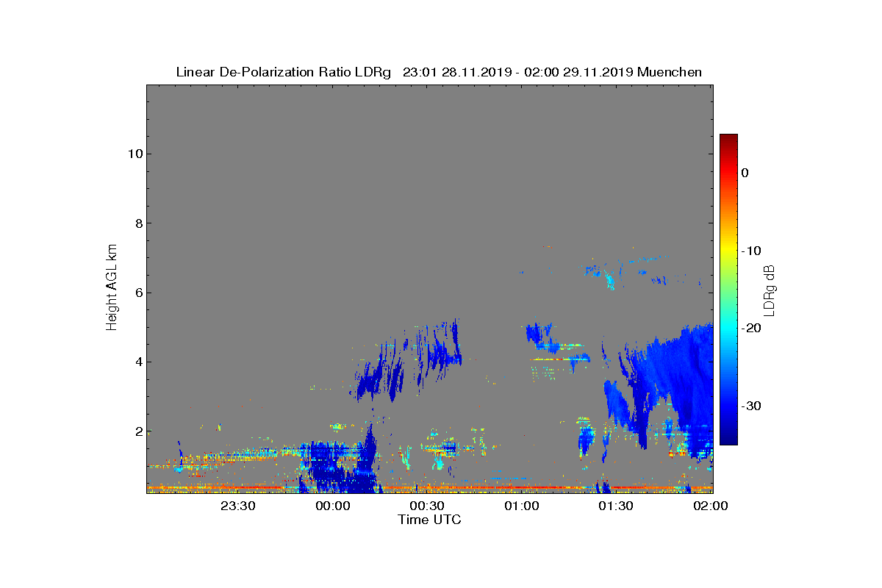Click the height tick label 6
Screen dimensions: 882x588
[x=138, y=293]
